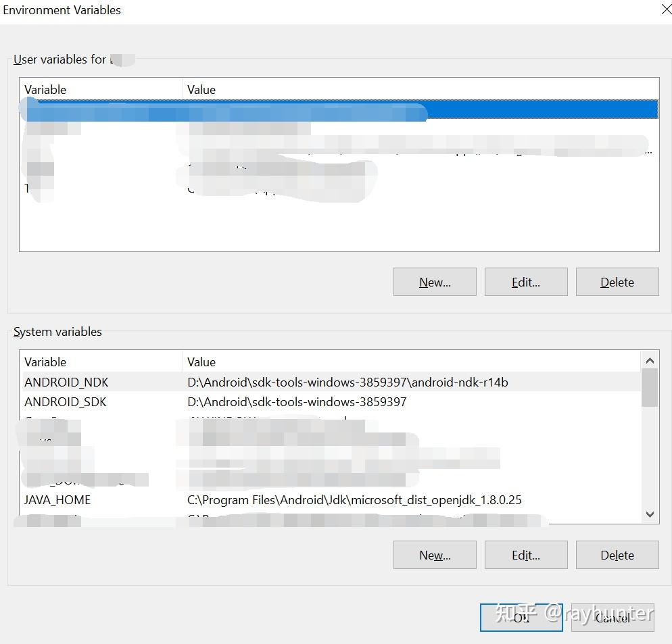Dismiss the dialog via the Cancel button
Screen dimensions: 672x644
click(612, 617)
